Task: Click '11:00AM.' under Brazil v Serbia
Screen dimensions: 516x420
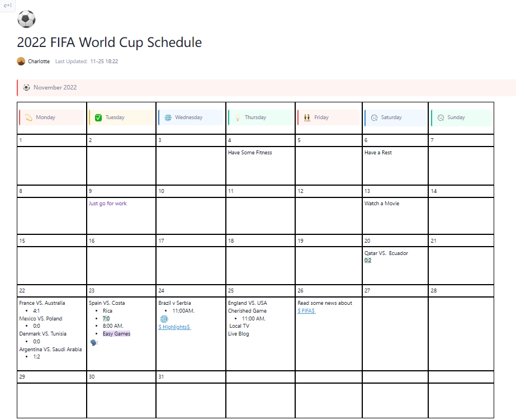Action: (183, 311)
